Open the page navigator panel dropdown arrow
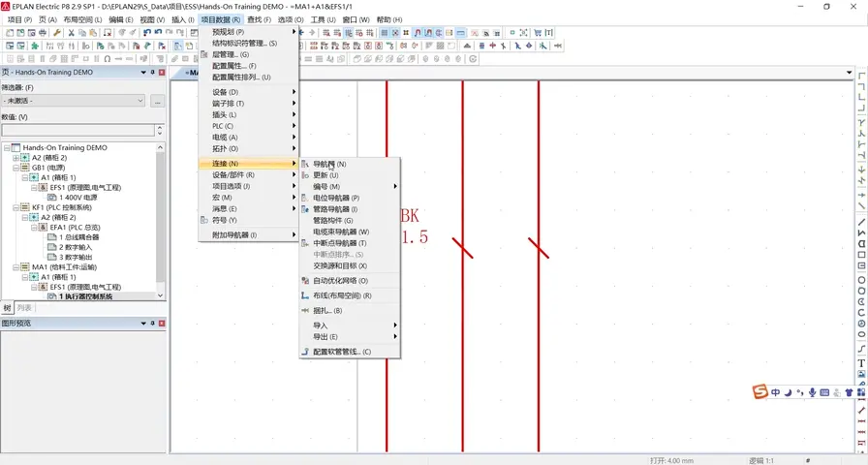Screen dimensions: 868x465 [x=143, y=72]
